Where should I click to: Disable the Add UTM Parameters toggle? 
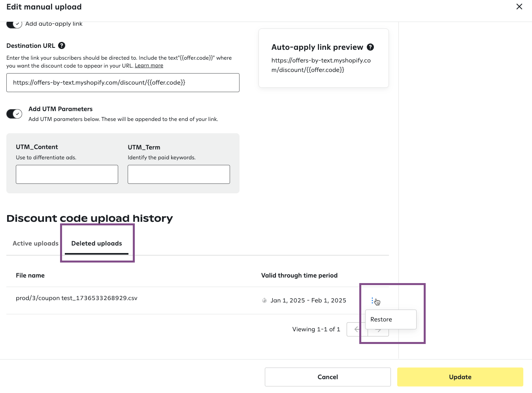(14, 114)
